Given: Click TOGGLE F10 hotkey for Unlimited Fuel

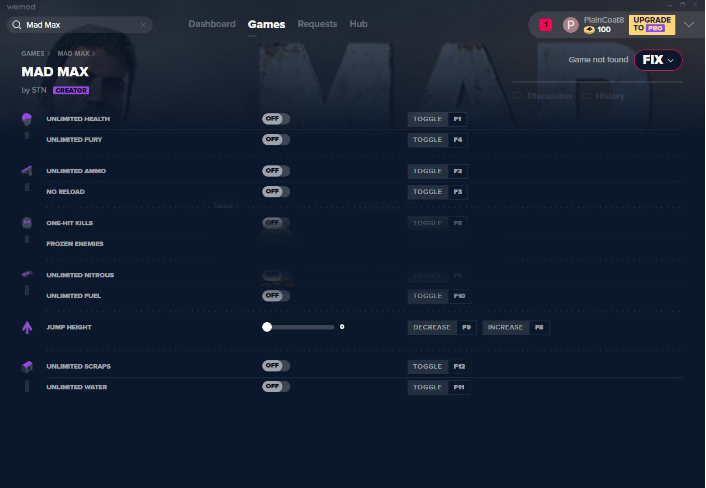Looking at the screenshot, I should click(439, 296).
